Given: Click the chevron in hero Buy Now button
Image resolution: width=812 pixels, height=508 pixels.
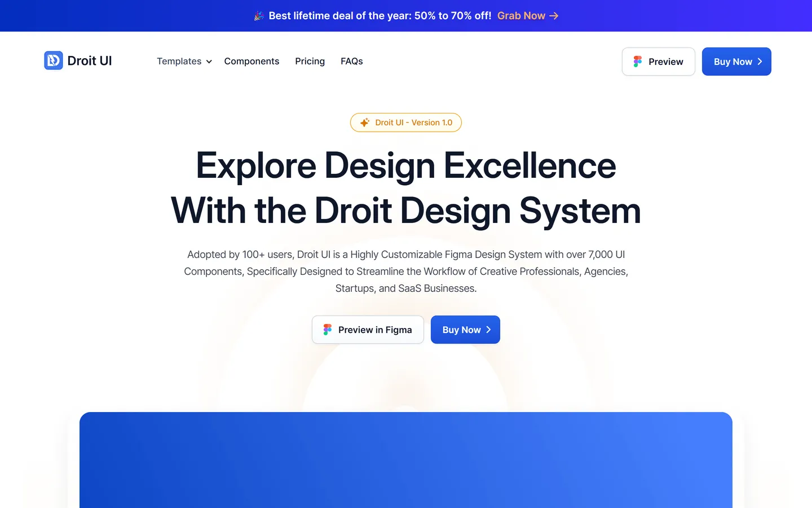Looking at the screenshot, I should tap(488, 330).
